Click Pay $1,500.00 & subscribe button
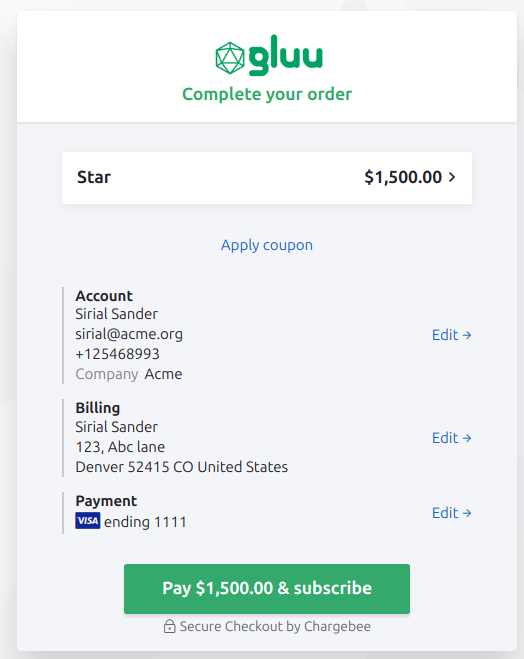This screenshot has width=524, height=659. (267, 589)
